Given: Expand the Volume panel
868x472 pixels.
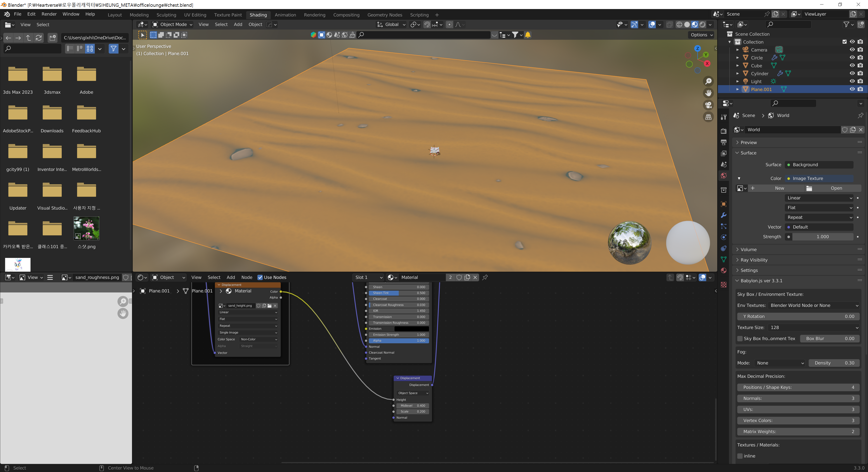Looking at the screenshot, I should coord(748,250).
